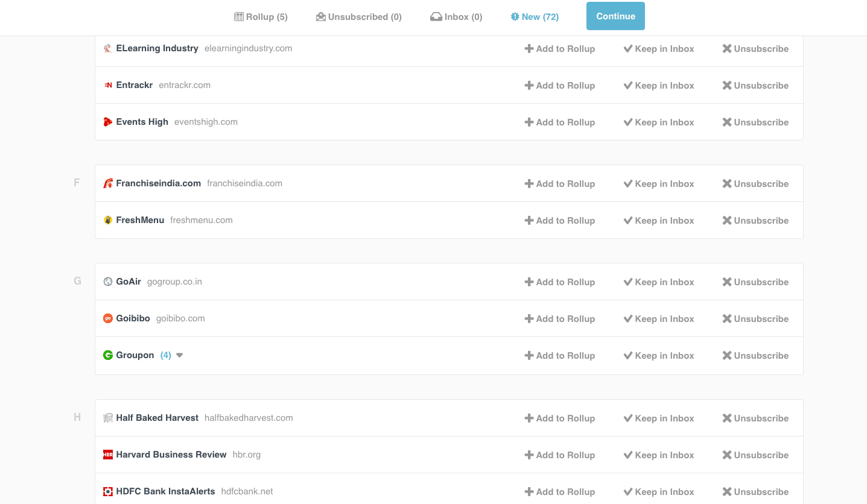Viewport: 867px width, 504px height.
Task: Open the Inbox (0) tab
Action: click(456, 17)
